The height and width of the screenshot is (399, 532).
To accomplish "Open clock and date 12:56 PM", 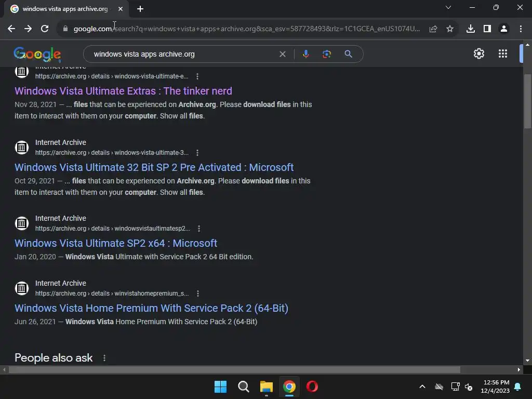I will point(495,387).
